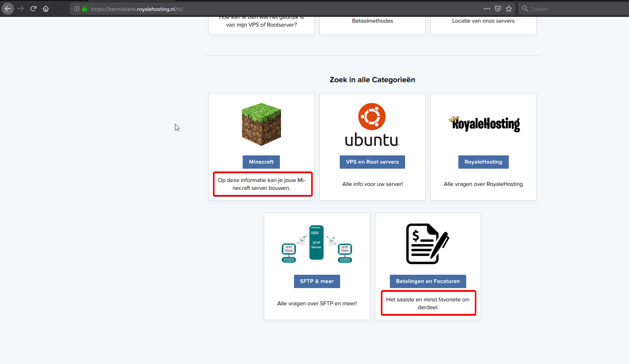
Task: Go to browser home page icon
Action: click(x=46, y=9)
